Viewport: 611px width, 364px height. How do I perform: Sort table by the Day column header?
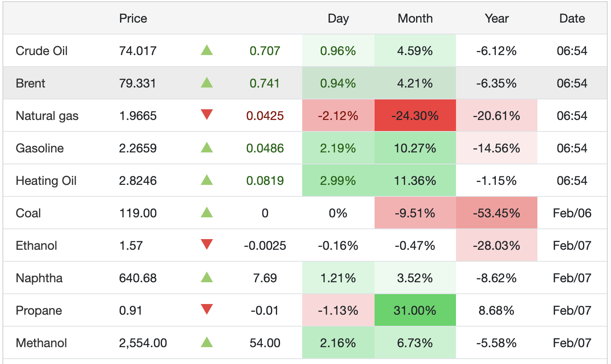click(338, 18)
